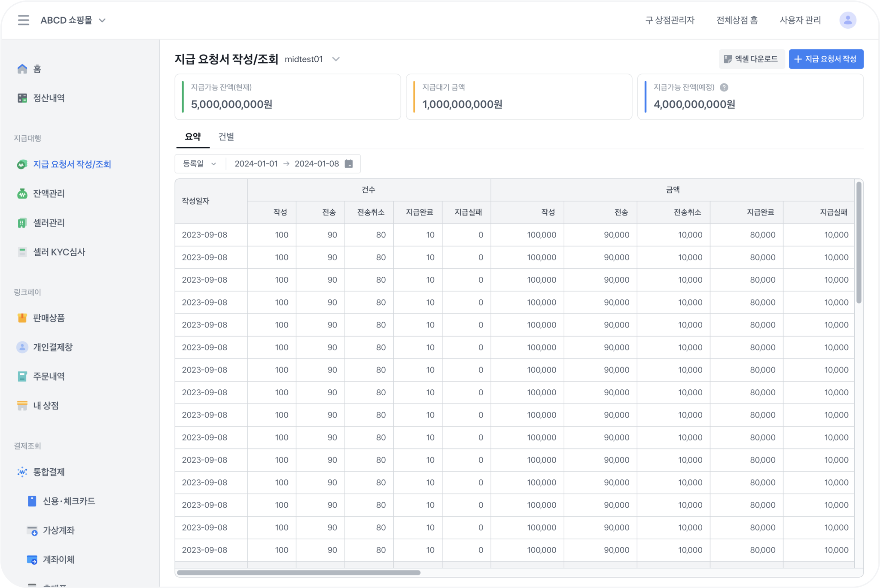Open the 등록일 filter dropdown
Screen dimensions: 880x588
tap(200, 164)
